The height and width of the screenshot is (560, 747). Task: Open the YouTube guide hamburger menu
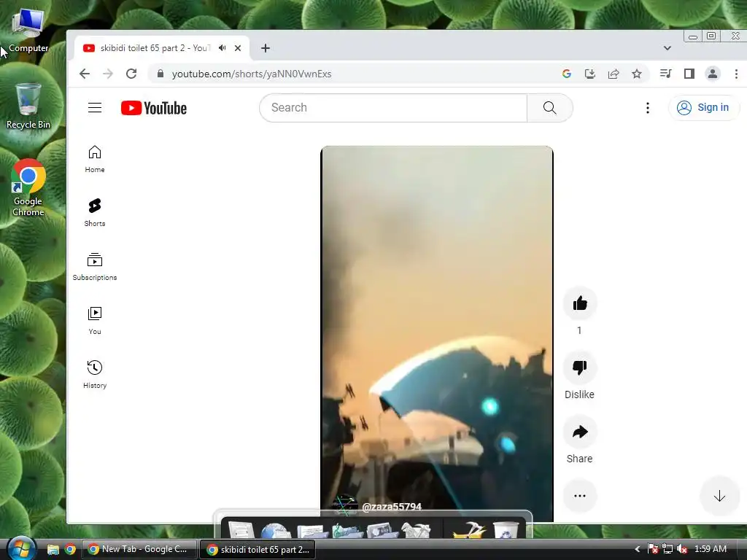coord(95,108)
